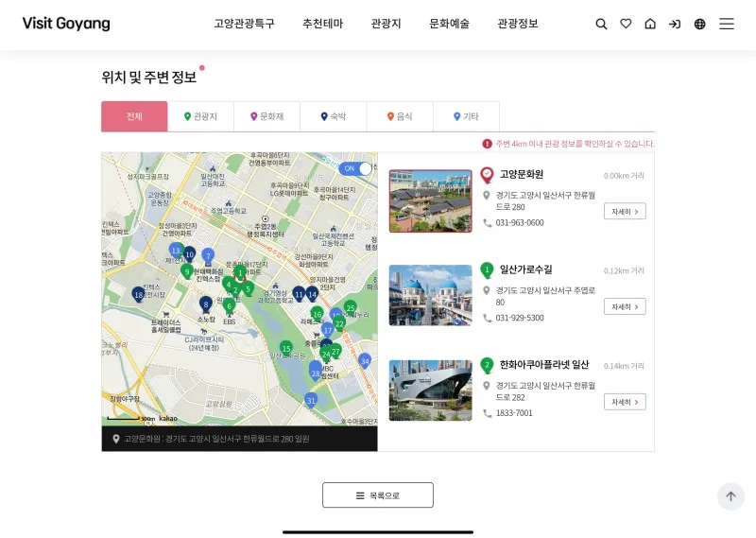Open the 고양문화원 thumbnail photo
756x538 pixels.
431,200
